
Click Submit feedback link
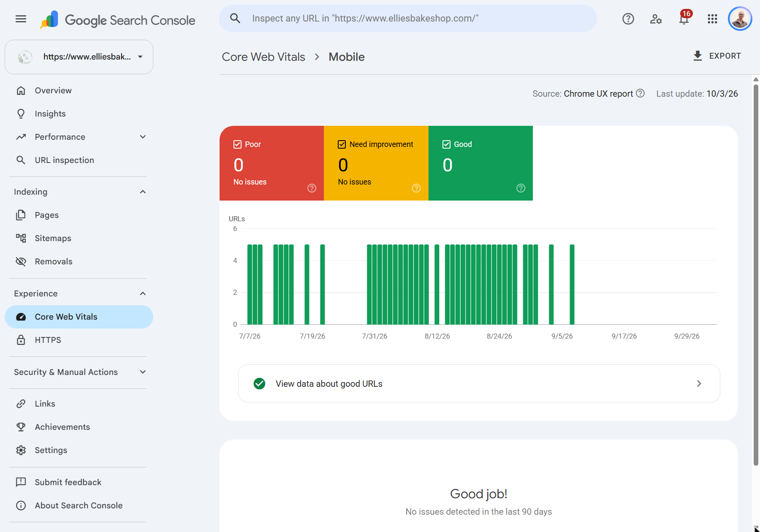[x=79, y=482]
